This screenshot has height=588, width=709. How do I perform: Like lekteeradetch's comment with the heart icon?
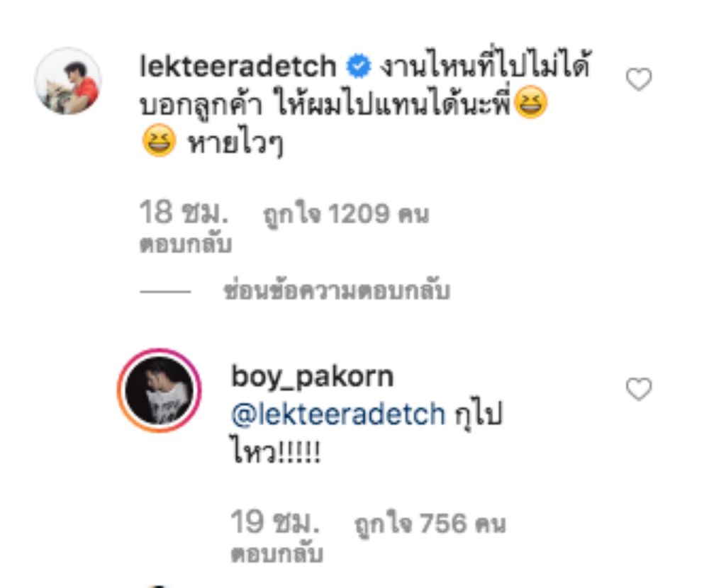pos(639,79)
